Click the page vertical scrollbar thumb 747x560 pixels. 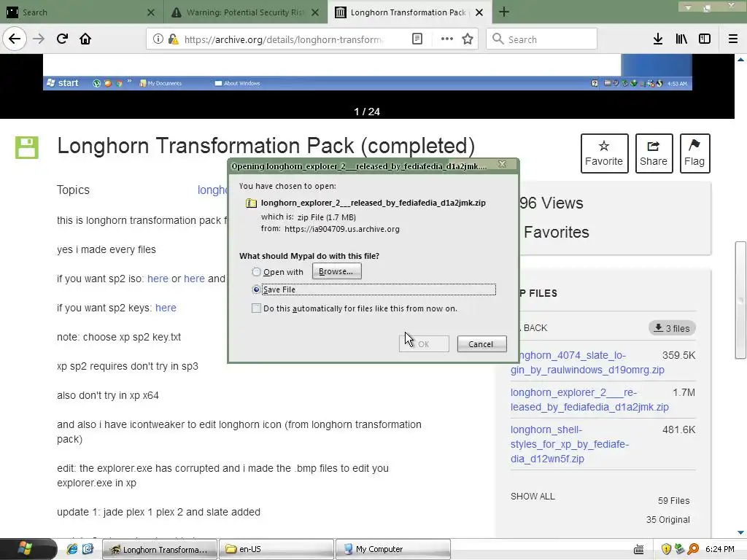pos(740,300)
